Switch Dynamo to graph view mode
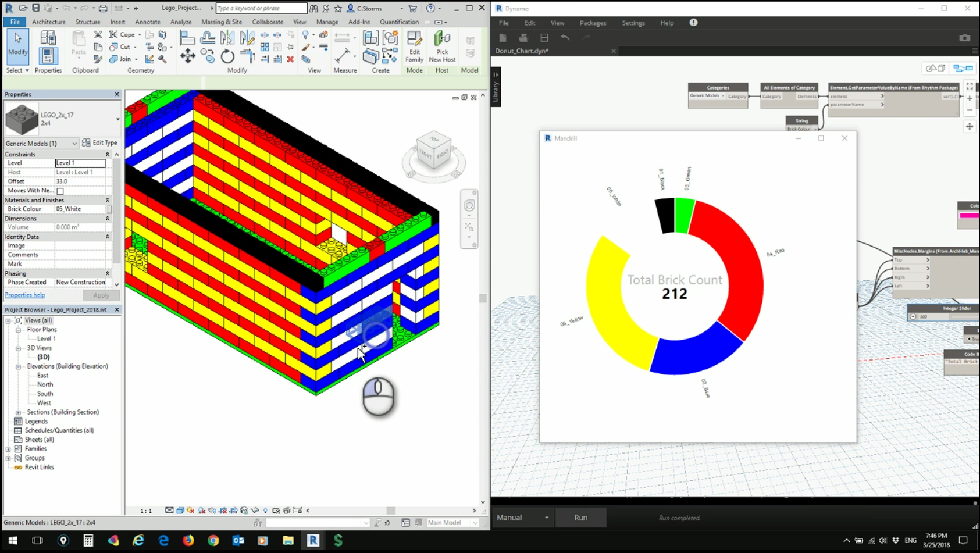The height and width of the screenshot is (553, 980). pyautogui.click(x=963, y=69)
